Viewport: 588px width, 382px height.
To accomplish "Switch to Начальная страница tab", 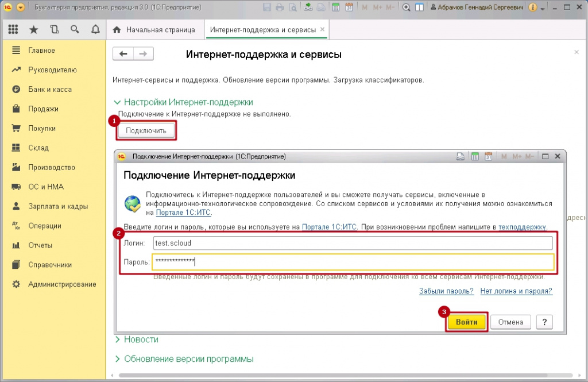I will 154,30.
